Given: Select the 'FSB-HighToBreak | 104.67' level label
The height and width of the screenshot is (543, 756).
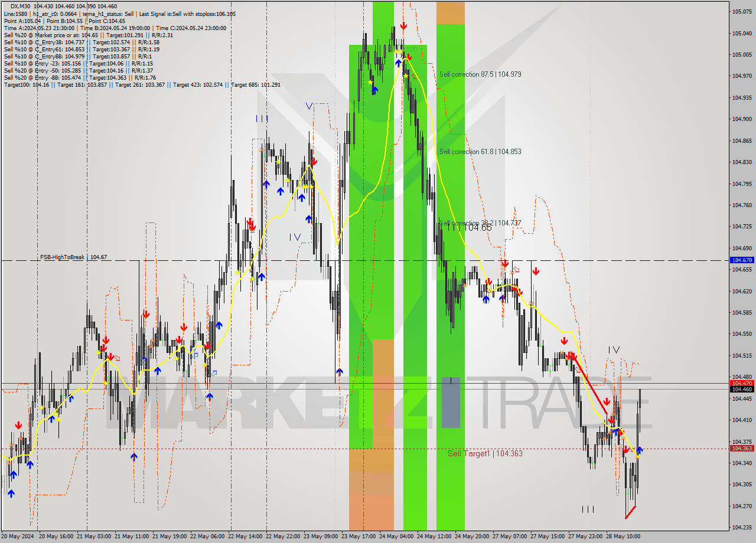Looking at the screenshot, I should click(x=73, y=257).
